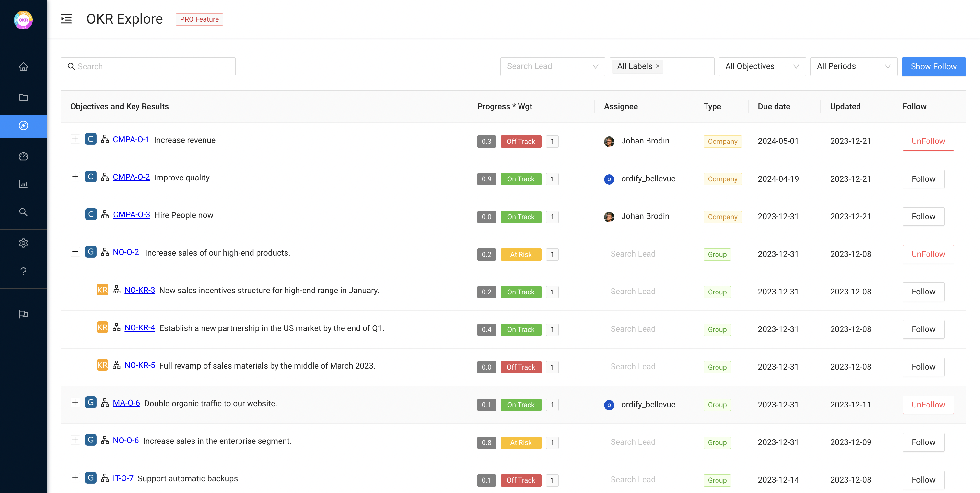
Task: Open the bar chart reports icon
Action: coord(23,184)
